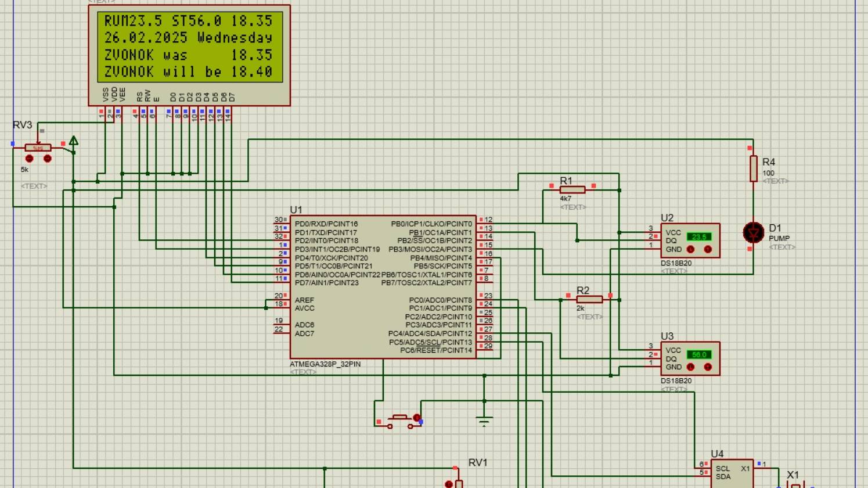Click the PUMP label beside the LED
The width and height of the screenshot is (868, 488).
click(779, 238)
